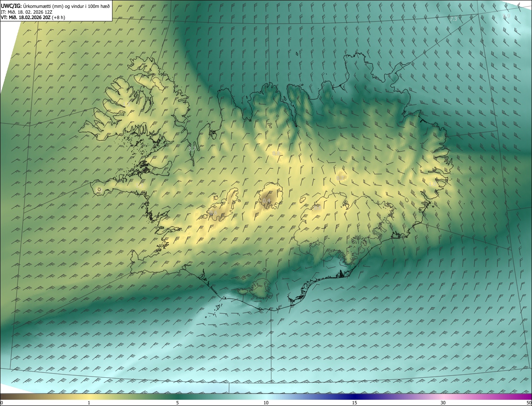The image size is (532, 406).
Task: Click the color scale label '30'
Action: tap(443, 403)
